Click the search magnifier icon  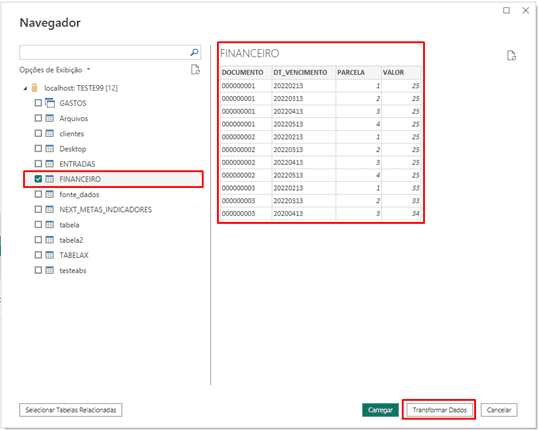(x=194, y=53)
